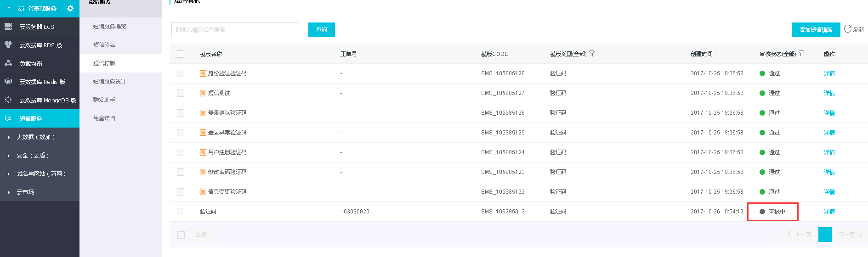
Task: Click the 短信服务 message icon
Action: tap(8, 118)
